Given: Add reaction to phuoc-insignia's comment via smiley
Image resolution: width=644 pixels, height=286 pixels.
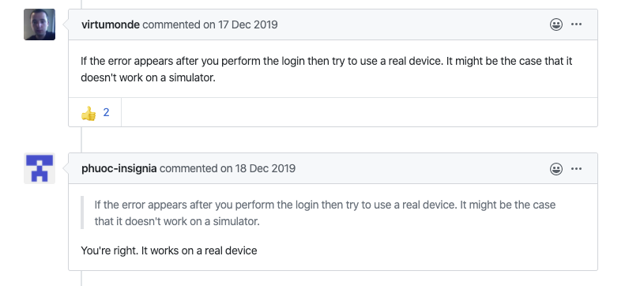Looking at the screenshot, I should coord(556,169).
